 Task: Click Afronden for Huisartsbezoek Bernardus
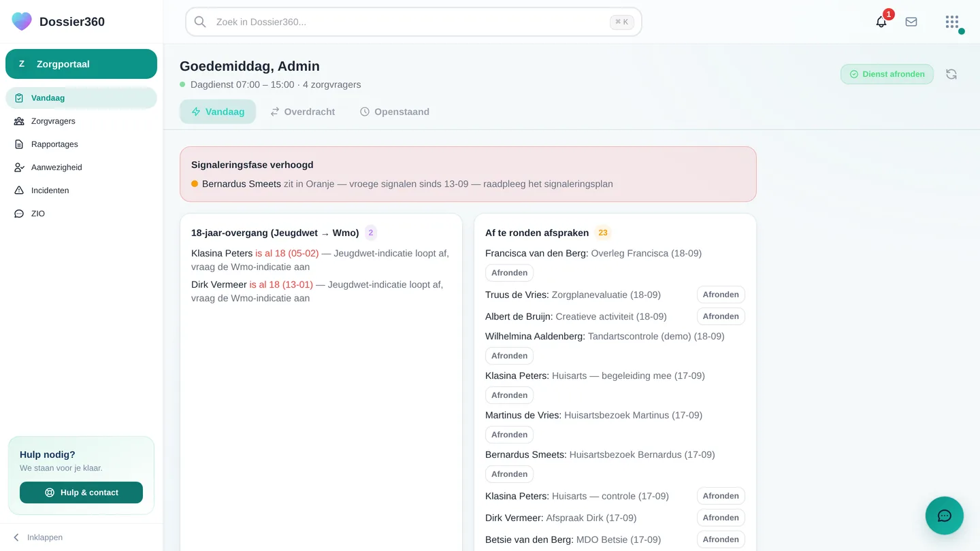509,474
